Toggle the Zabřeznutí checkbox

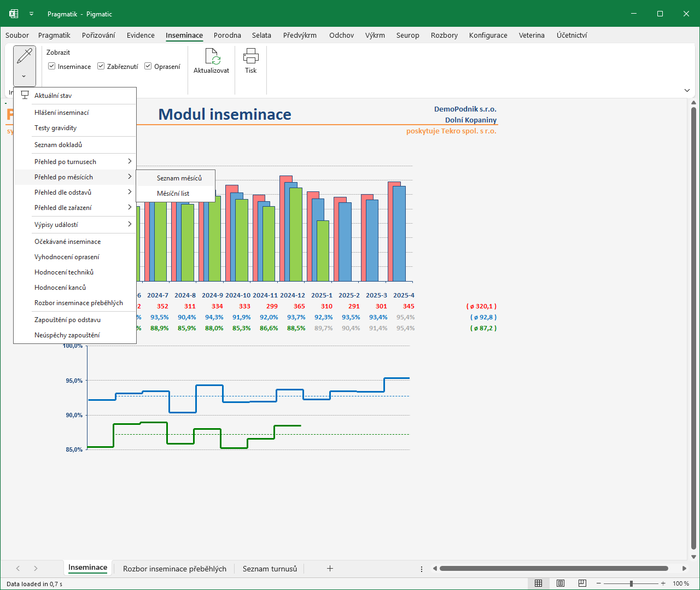click(101, 66)
